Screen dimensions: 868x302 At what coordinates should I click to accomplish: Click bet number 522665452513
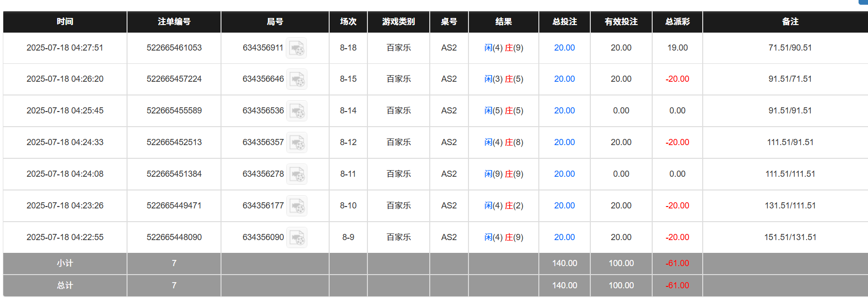174,142
